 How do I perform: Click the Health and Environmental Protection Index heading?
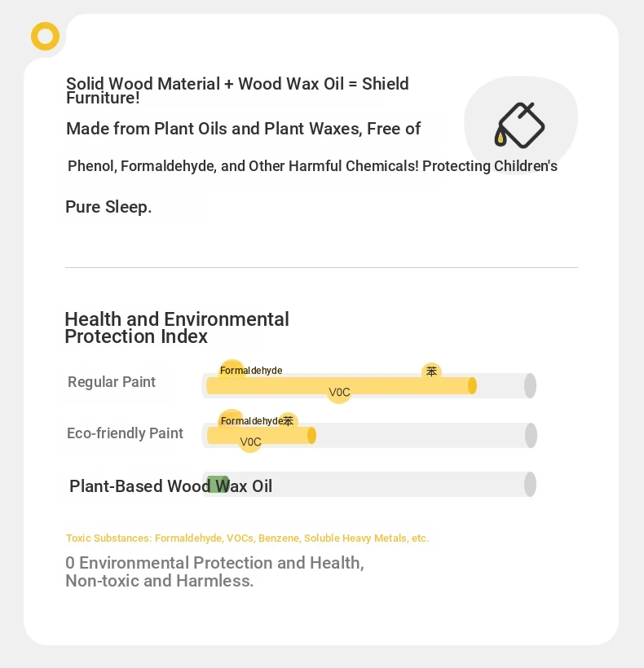[177, 327]
